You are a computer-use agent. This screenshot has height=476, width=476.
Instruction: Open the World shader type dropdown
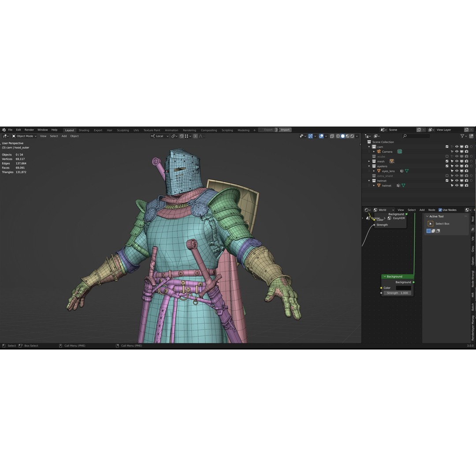[384, 210]
